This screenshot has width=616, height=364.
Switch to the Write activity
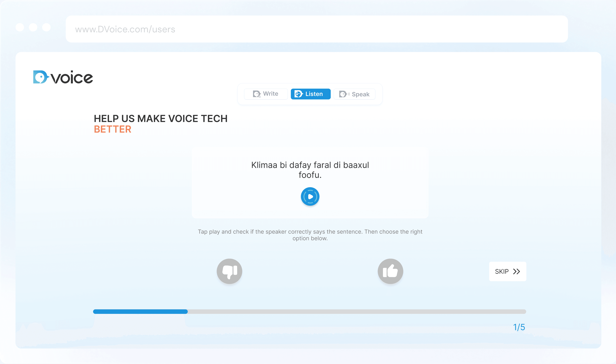click(x=266, y=94)
